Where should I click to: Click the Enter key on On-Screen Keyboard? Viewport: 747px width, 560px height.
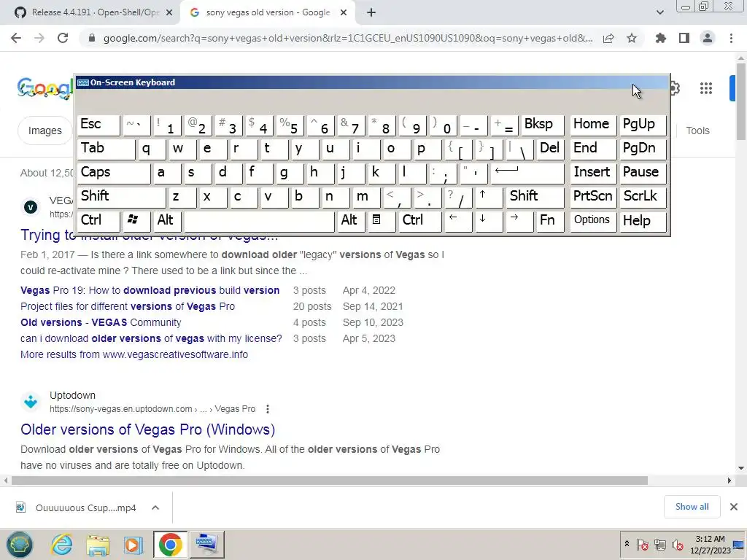click(x=527, y=173)
